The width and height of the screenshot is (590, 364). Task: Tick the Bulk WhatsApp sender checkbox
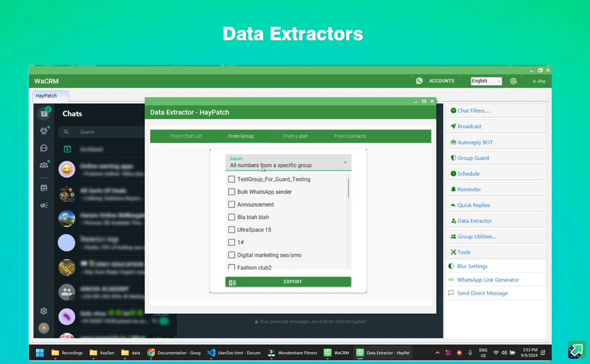pyautogui.click(x=231, y=192)
